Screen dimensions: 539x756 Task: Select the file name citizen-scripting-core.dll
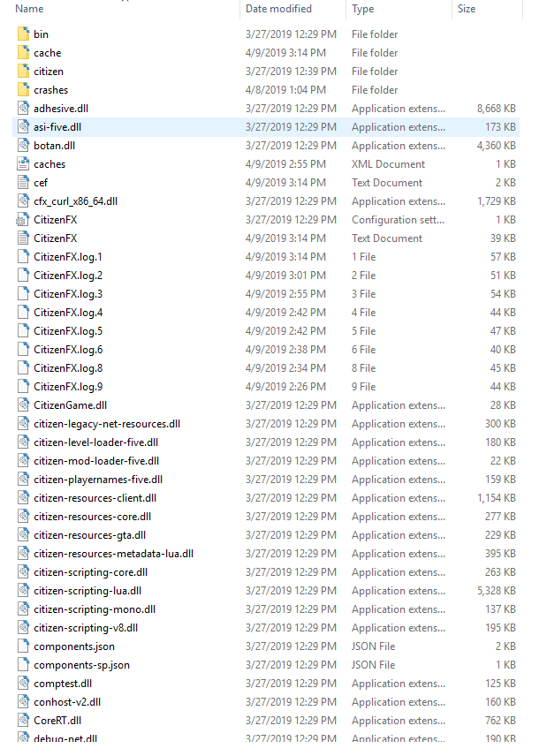[x=91, y=572]
